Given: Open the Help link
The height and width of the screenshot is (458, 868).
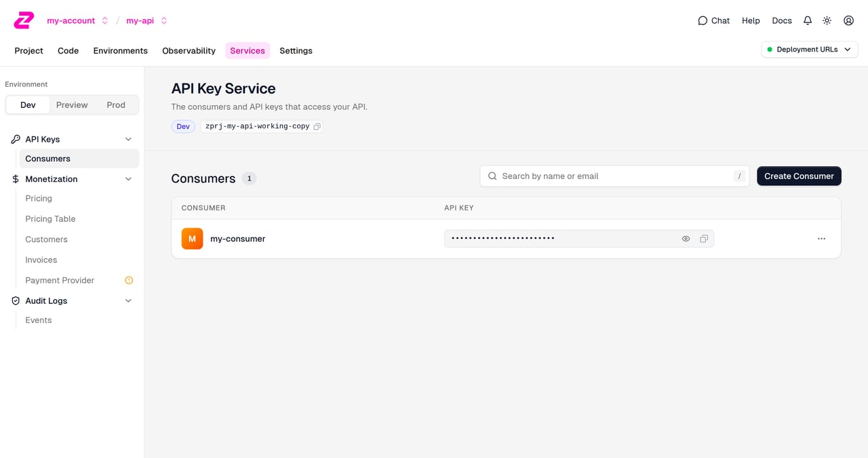Looking at the screenshot, I should (751, 20).
